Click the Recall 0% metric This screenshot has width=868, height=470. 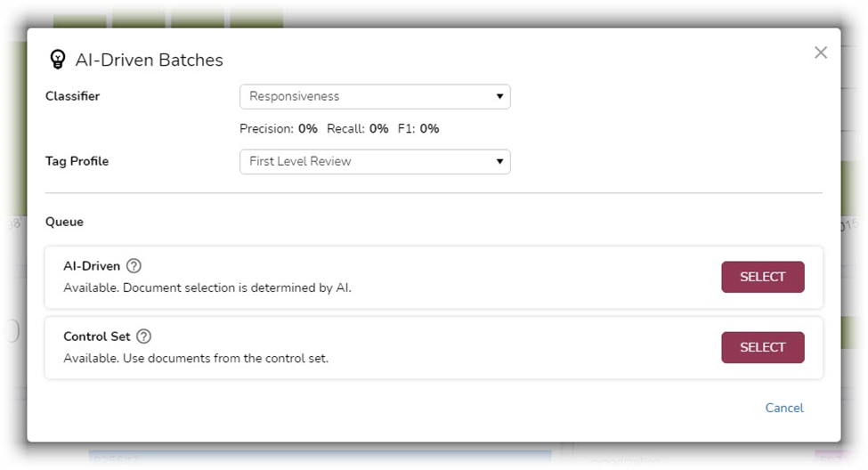[x=358, y=128]
